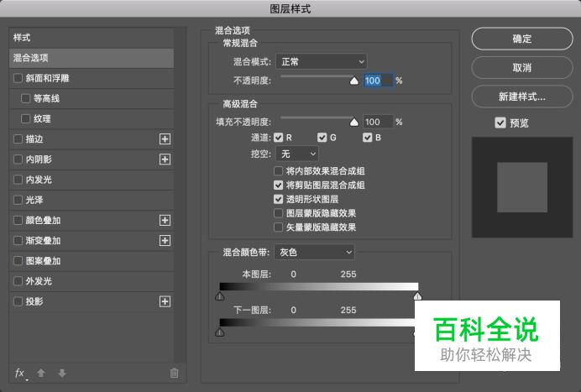581x392 pixels.
Task: Click 本图层 white point slider handle
Action: (x=417, y=296)
